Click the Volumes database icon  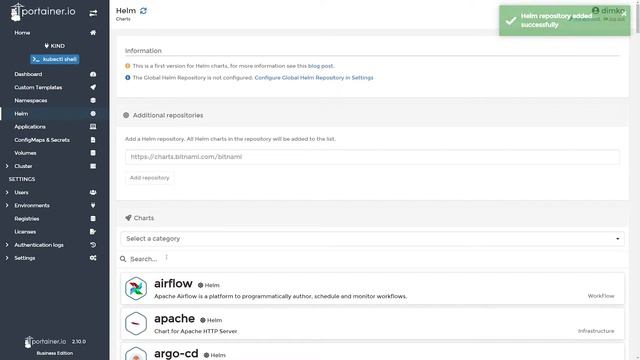coord(93,153)
